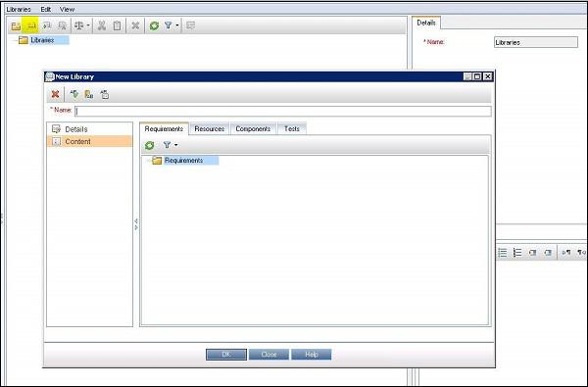Click the red X clear-fields icon in dialog

(x=55, y=94)
